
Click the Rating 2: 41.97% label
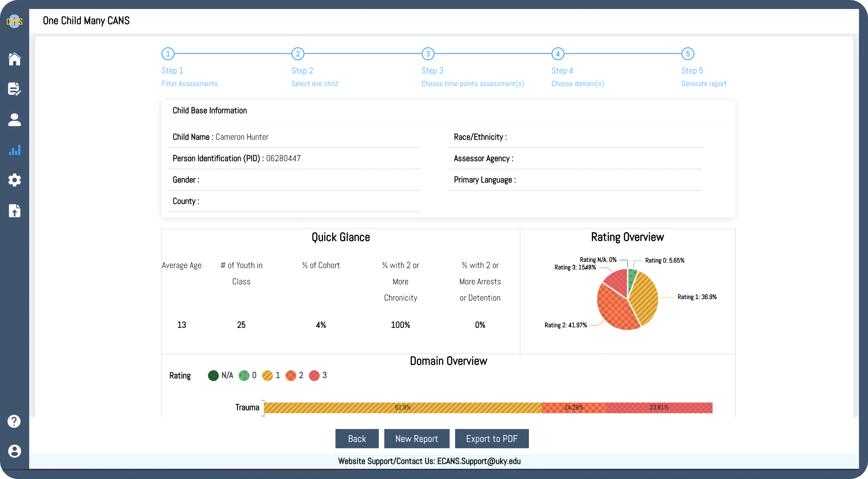565,325
